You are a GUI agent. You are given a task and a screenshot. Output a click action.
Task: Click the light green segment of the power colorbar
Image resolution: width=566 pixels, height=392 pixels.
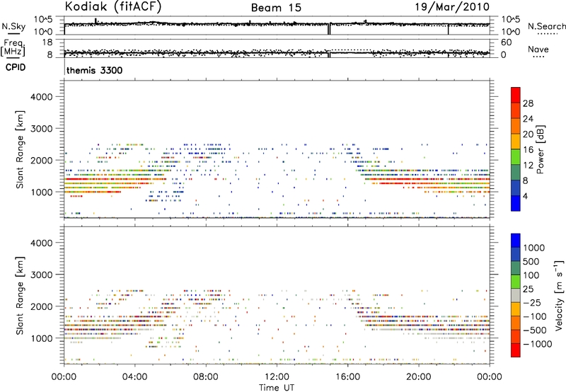click(x=516, y=156)
